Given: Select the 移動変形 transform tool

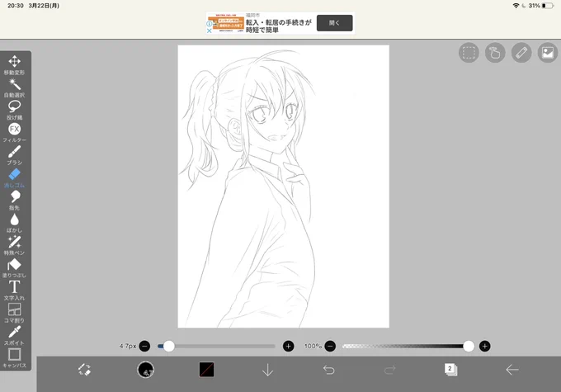Looking at the screenshot, I should click(x=14, y=65).
